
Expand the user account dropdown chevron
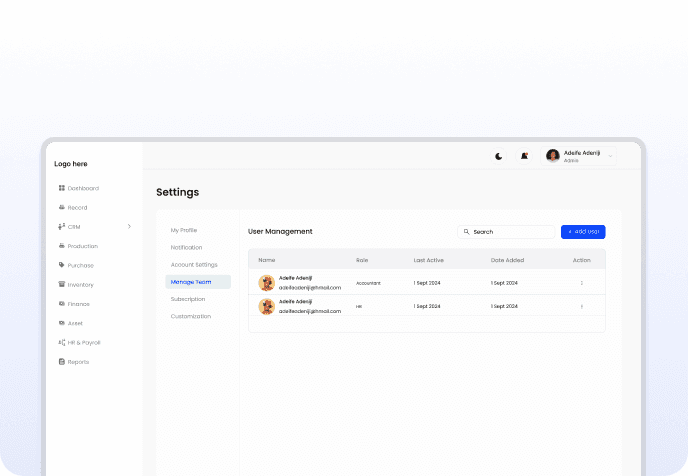[x=610, y=156]
